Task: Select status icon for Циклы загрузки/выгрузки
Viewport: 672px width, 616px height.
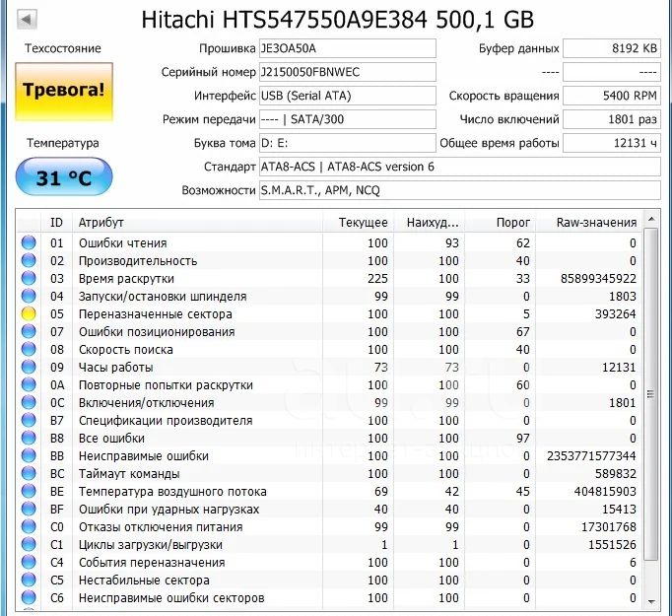Action: pyautogui.click(x=29, y=544)
